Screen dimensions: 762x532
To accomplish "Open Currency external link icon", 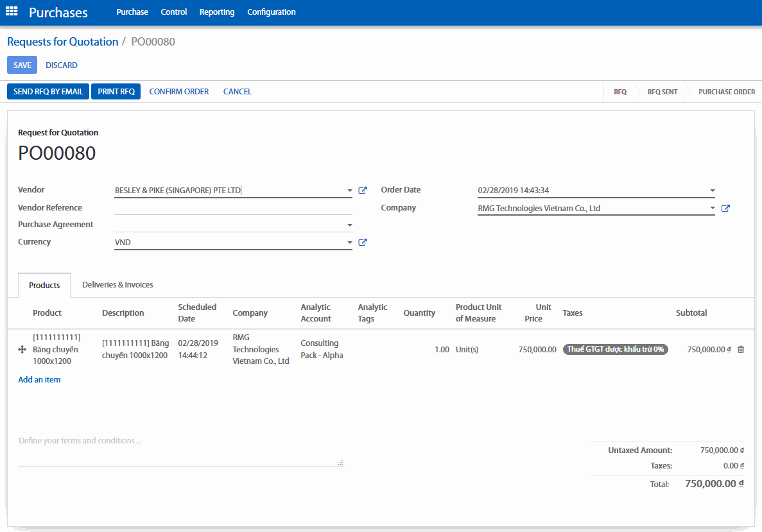I will [x=363, y=243].
